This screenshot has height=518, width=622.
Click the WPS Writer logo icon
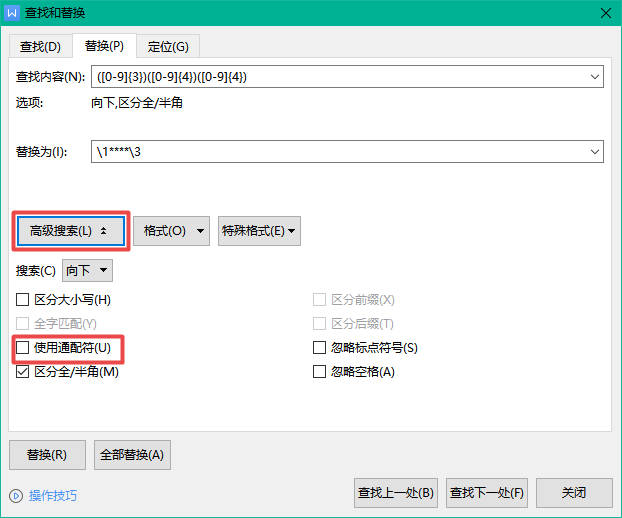point(12,13)
